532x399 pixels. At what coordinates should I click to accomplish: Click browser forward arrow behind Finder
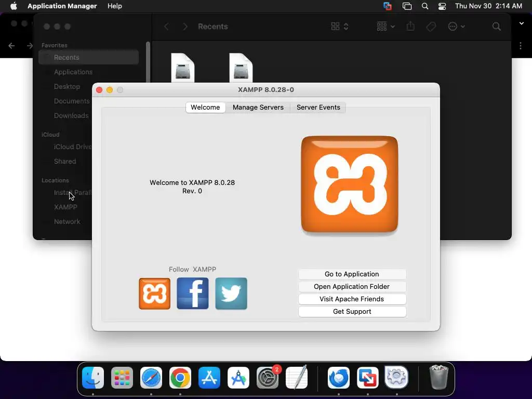[30, 46]
